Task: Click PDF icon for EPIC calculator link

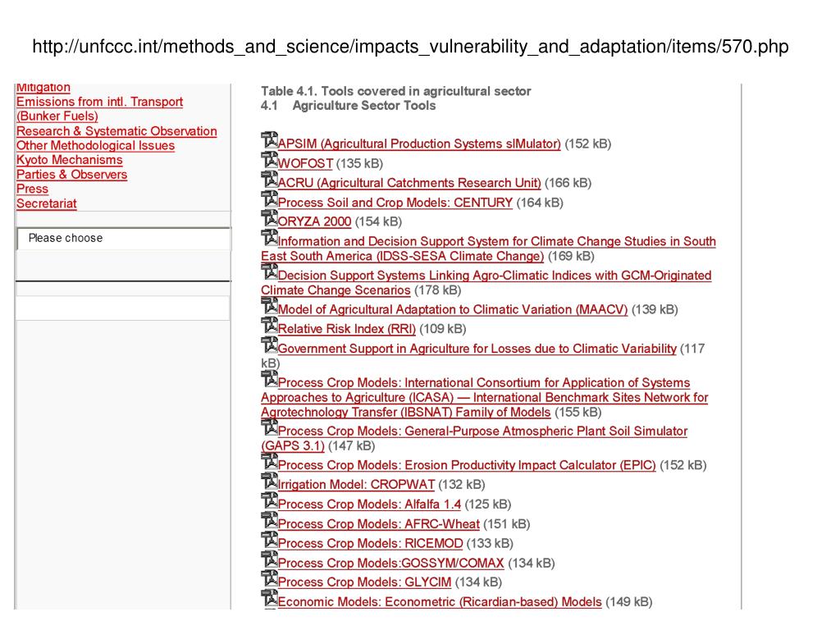Action: coord(269,462)
